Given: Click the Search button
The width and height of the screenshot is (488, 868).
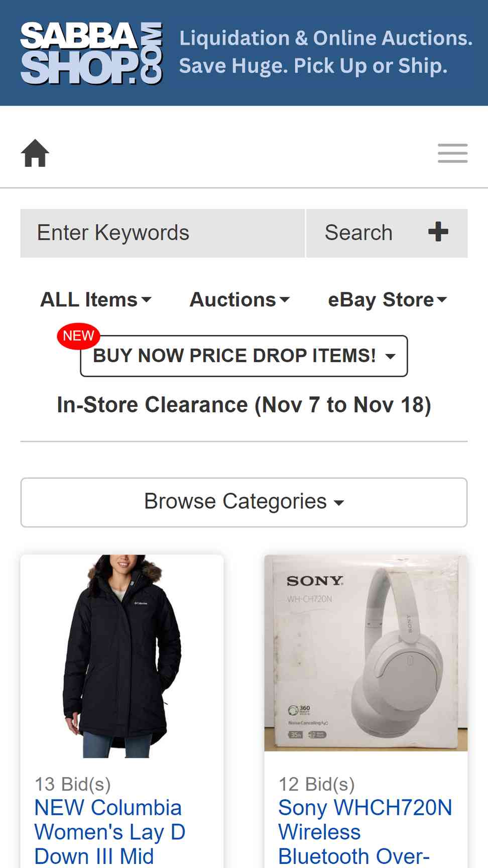Looking at the screenshot, I should [x=358, y=233].
